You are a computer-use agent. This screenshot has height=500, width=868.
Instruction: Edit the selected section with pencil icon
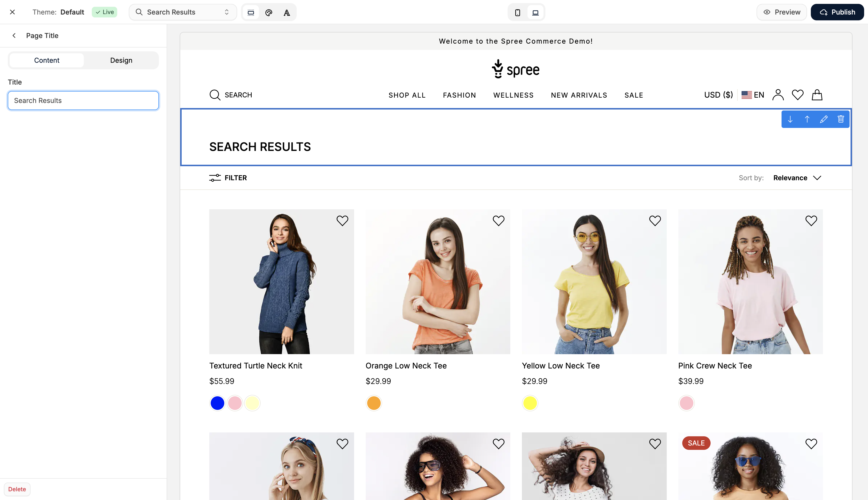tap(824, 119)
